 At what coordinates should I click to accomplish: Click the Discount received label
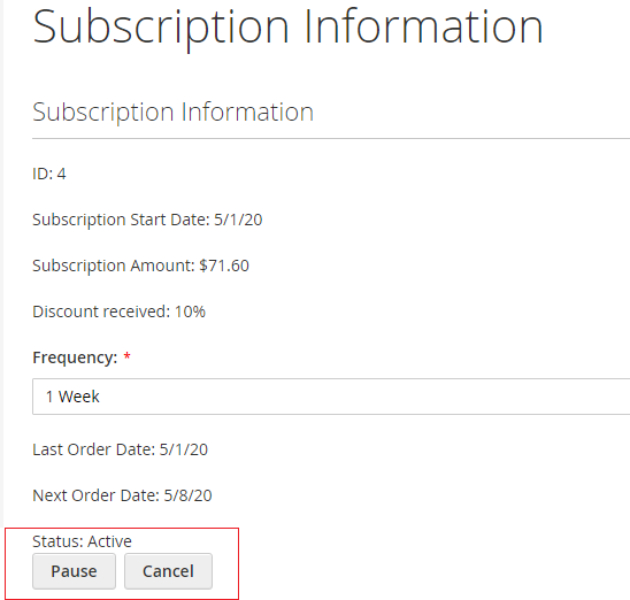pos(100,311)
